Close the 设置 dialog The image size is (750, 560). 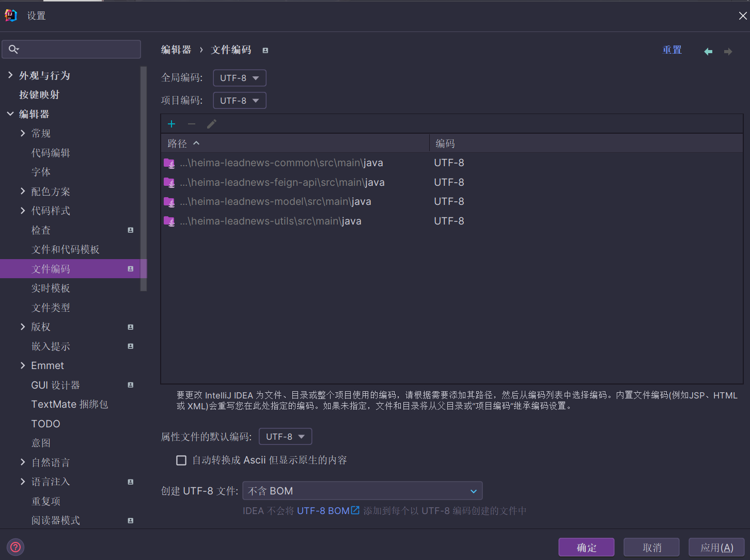743,16
